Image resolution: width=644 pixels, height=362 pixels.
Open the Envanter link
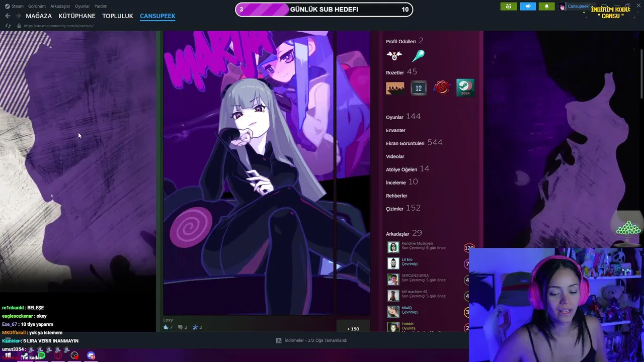(x=395, y=130)
